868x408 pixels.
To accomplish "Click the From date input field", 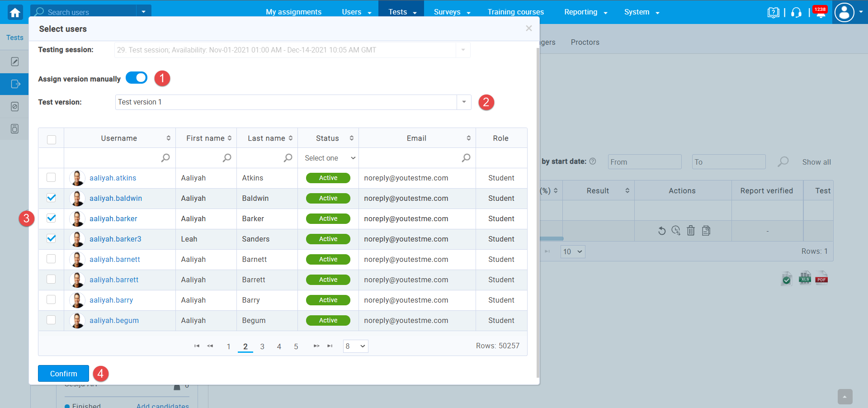I will pyautogui.click(x=644, y=161).
